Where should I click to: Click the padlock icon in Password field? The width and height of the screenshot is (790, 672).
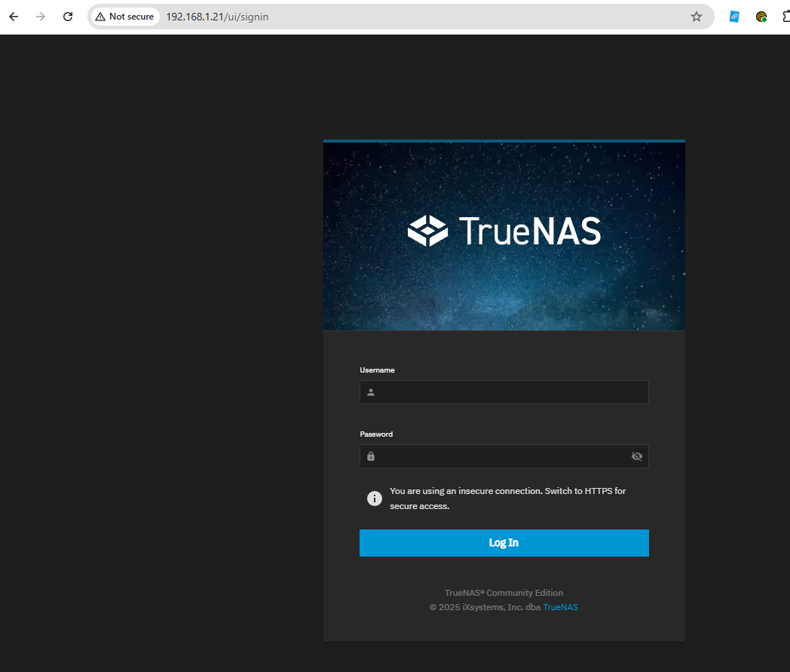click(x=371, y=456)
